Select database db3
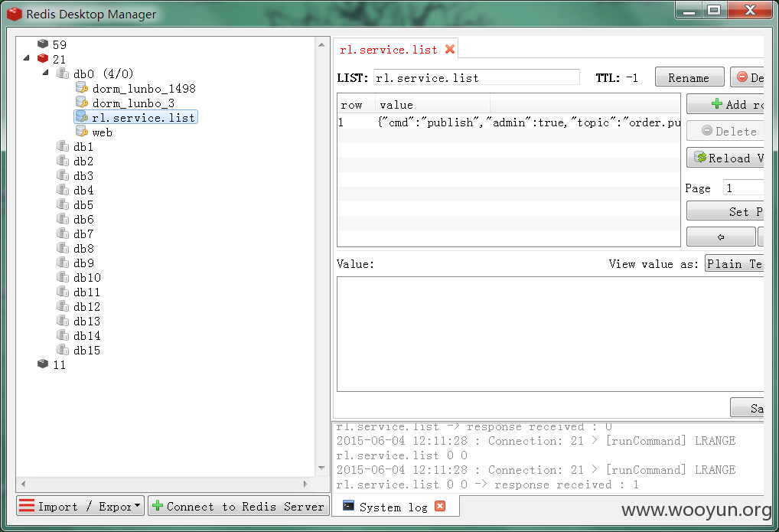 click(x=83, y=175)
